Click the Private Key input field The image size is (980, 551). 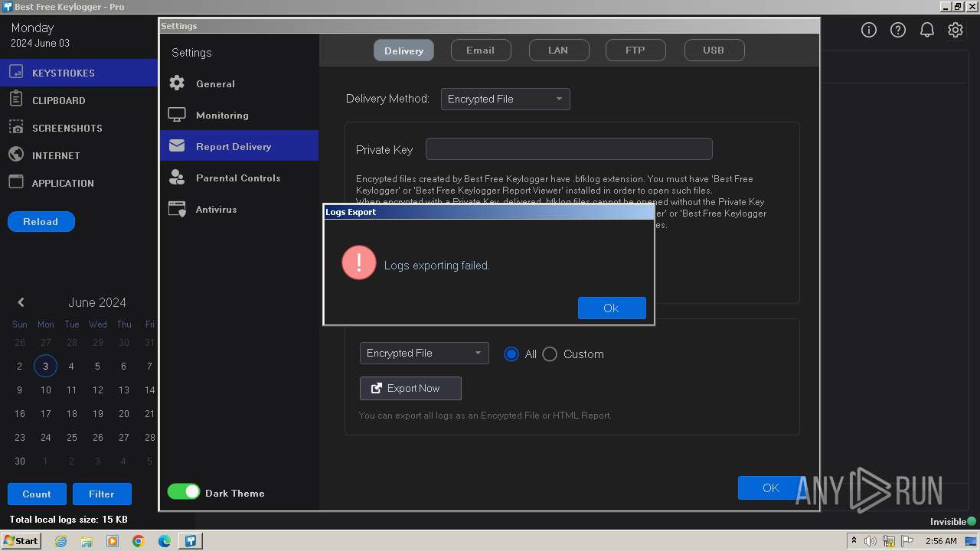[569, 148]
